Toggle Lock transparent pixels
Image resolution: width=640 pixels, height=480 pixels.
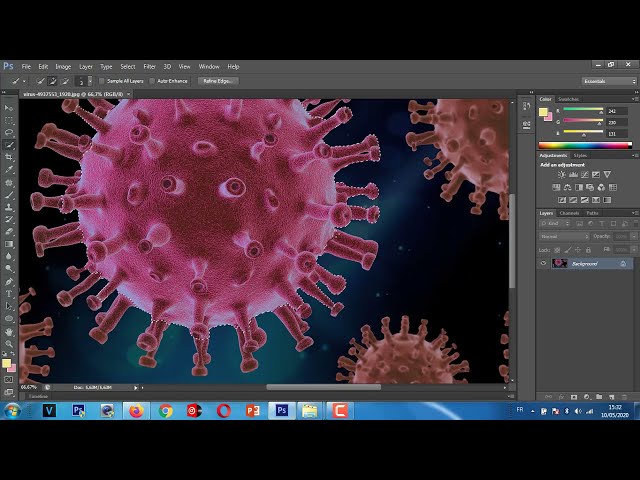tap(557, 249)
